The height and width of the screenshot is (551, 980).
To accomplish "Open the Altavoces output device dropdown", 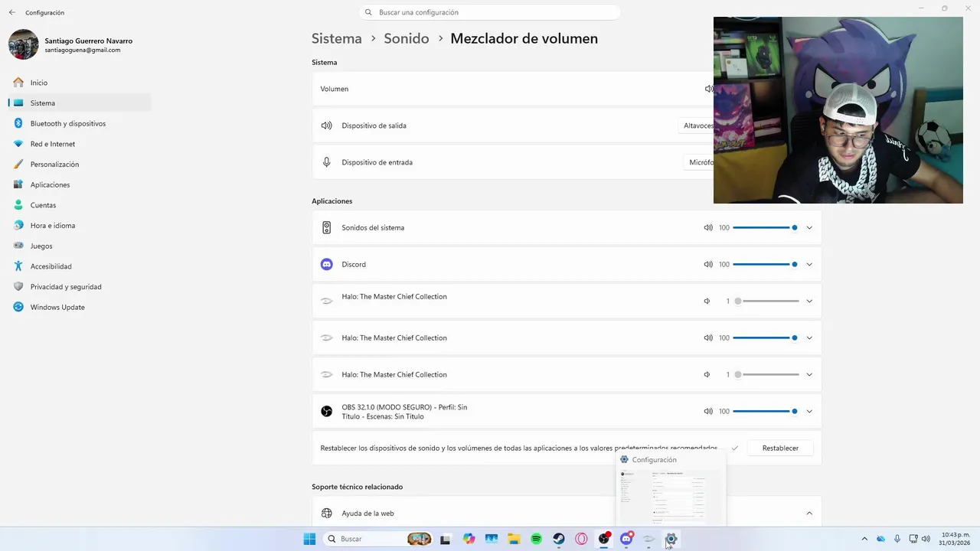I will (x=697, y=126).
